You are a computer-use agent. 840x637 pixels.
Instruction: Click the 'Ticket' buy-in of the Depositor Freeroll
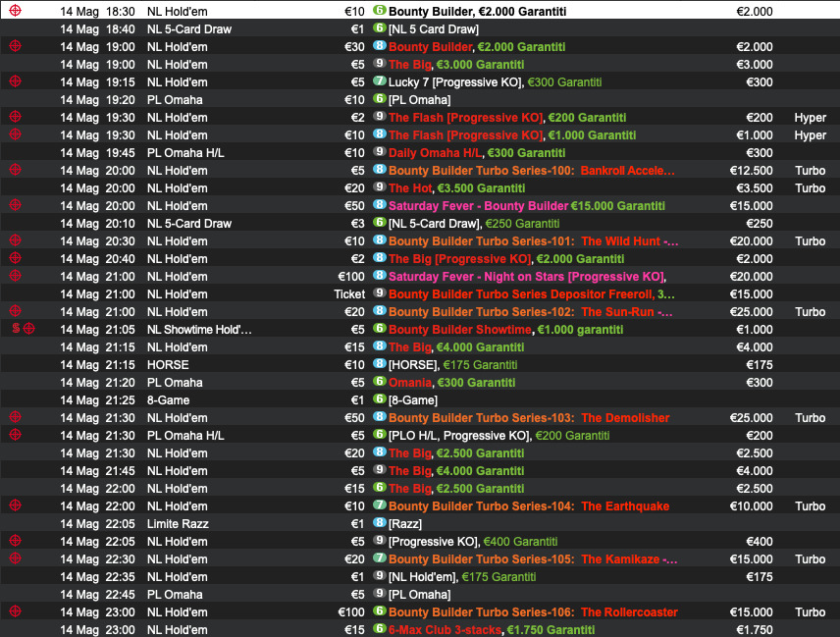(349, 294)
